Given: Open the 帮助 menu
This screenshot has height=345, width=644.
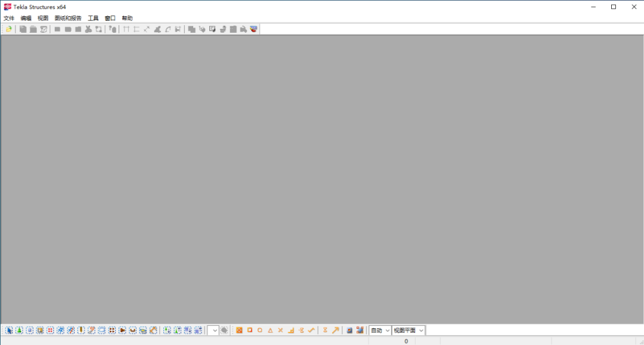Looking at the screenshot, I should [x=127, y=18].
